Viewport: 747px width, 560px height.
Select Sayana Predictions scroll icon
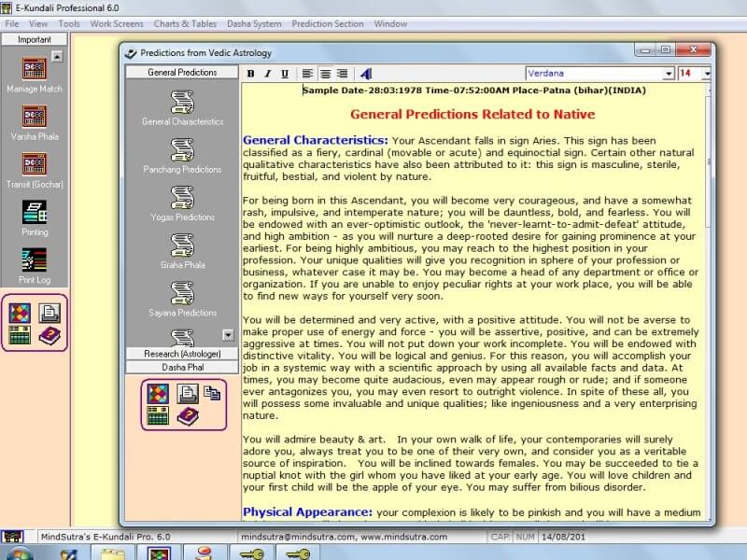(182, 293)
